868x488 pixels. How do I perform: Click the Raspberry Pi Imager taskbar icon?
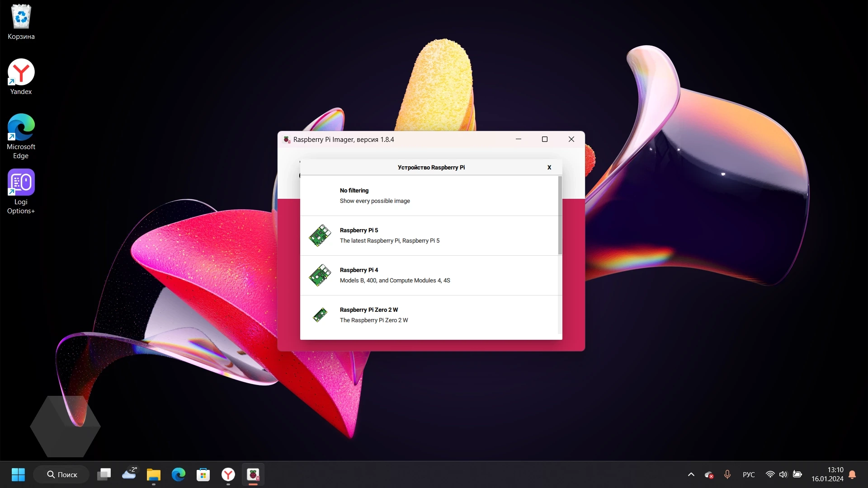point(253,474)
